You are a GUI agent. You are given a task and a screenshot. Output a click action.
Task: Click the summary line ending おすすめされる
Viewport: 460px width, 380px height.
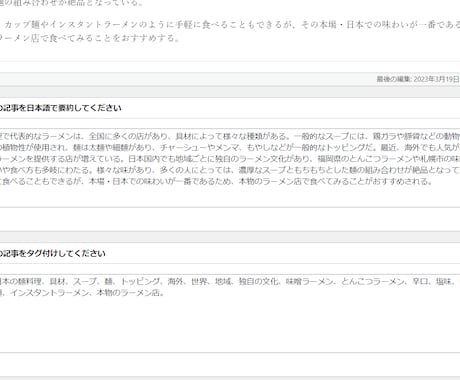[x=216, y=181]
